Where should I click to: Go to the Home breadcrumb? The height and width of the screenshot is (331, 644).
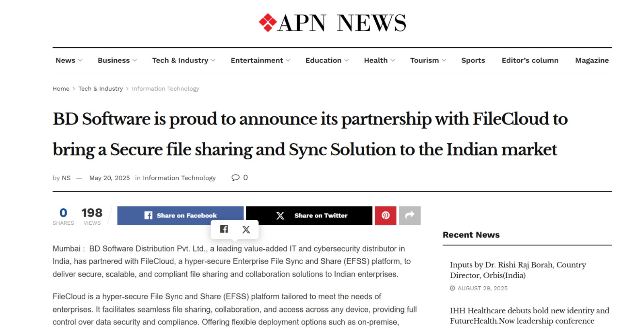coord(61,89)
